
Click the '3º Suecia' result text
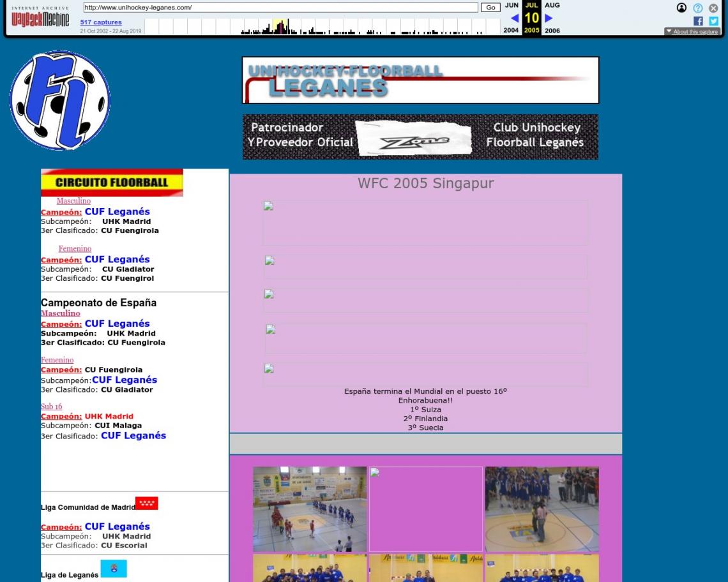pos(426,428)
